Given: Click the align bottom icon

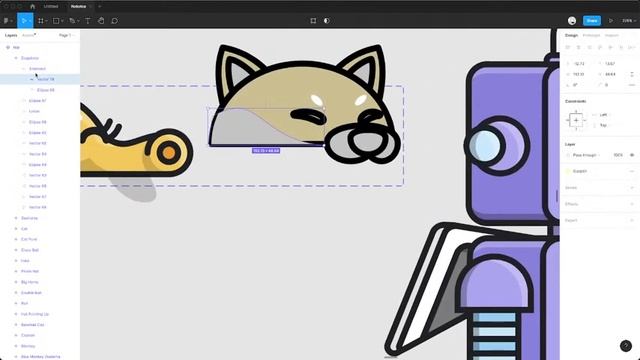Looking at the screenshot, I should pyautogui.click(x=621, y=48).
